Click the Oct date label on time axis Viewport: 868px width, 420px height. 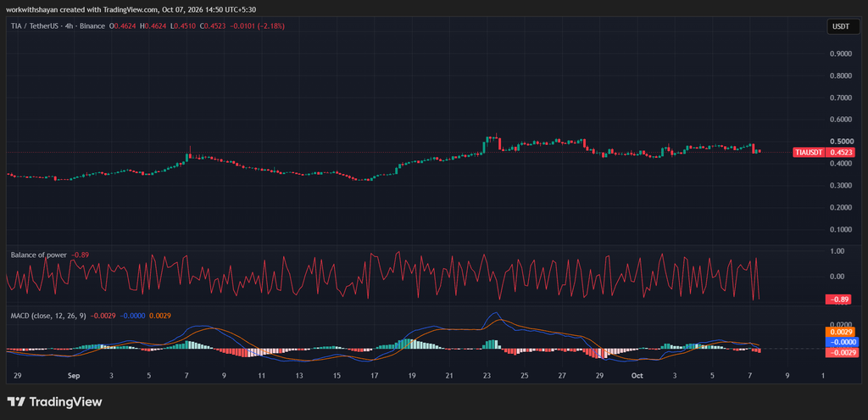[x=637, y=376]
